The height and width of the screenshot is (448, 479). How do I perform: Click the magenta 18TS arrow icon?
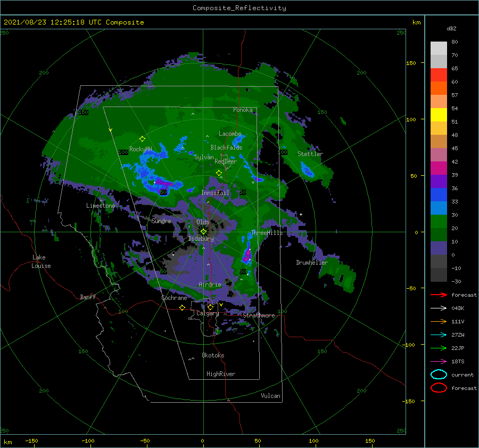pos(439,362)
